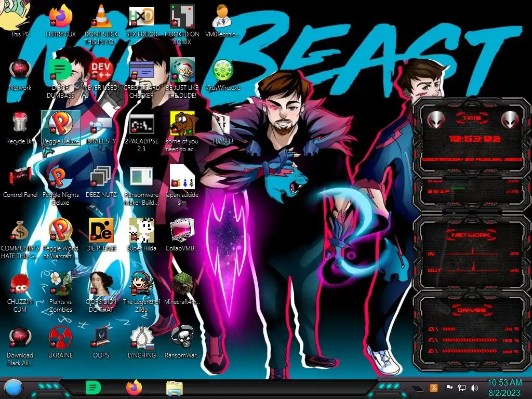Open the network tray icon

point(462,388)
